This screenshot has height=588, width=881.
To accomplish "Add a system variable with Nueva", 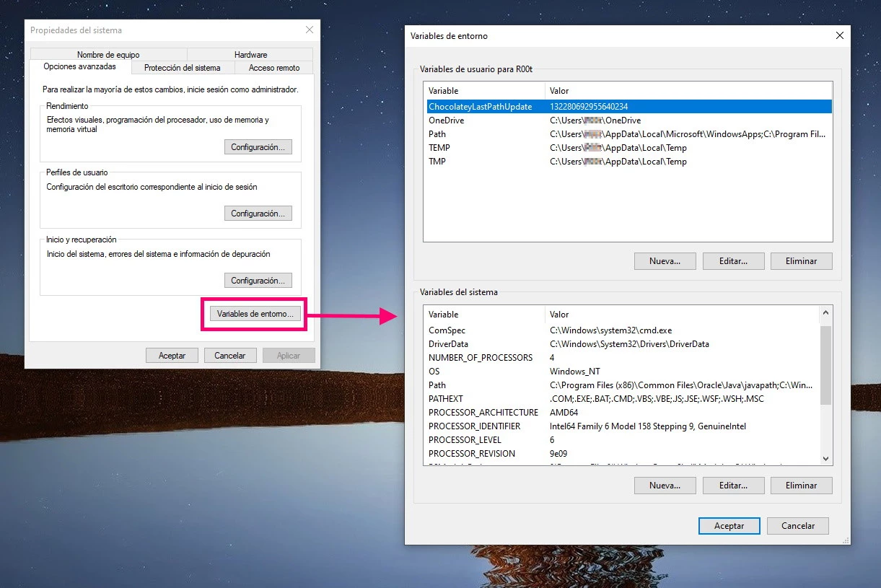I will tap(665, 485).
